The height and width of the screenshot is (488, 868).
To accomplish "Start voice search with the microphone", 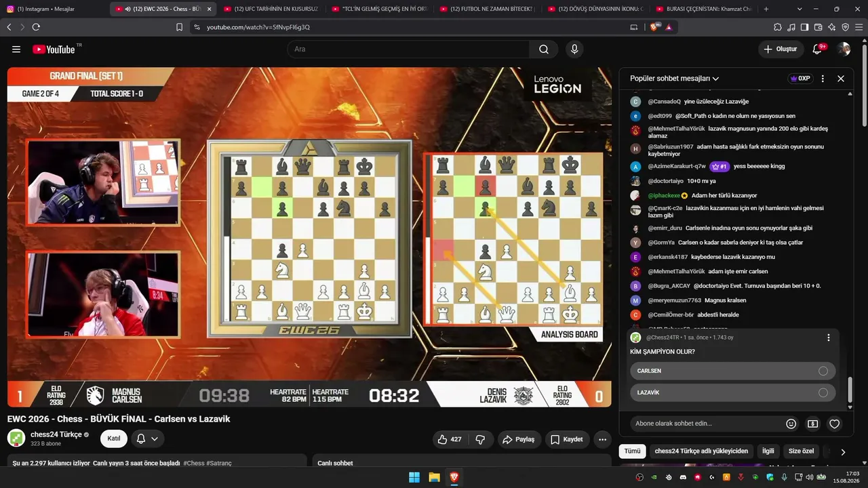I will point(574,49).
